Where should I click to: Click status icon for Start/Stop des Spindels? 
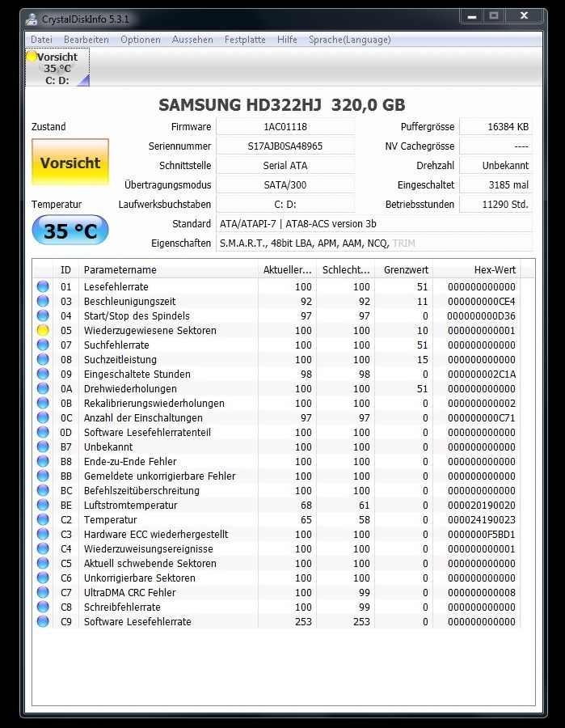[43, 315]
